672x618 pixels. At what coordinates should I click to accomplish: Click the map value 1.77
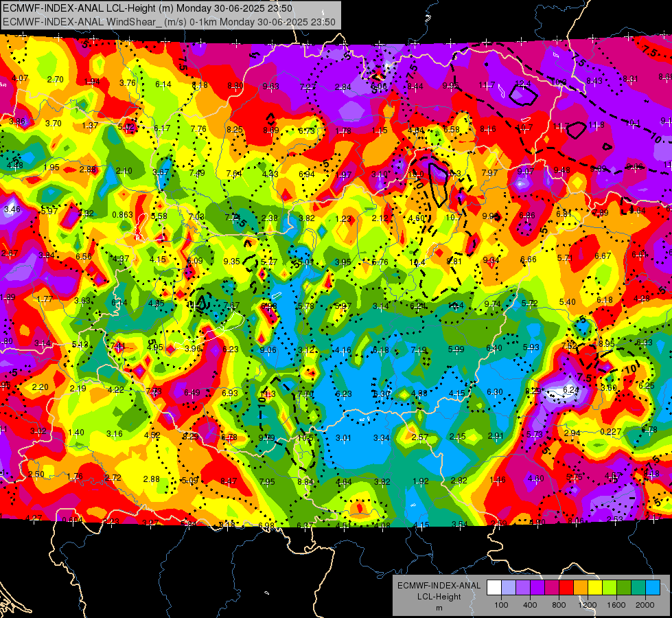45,299
